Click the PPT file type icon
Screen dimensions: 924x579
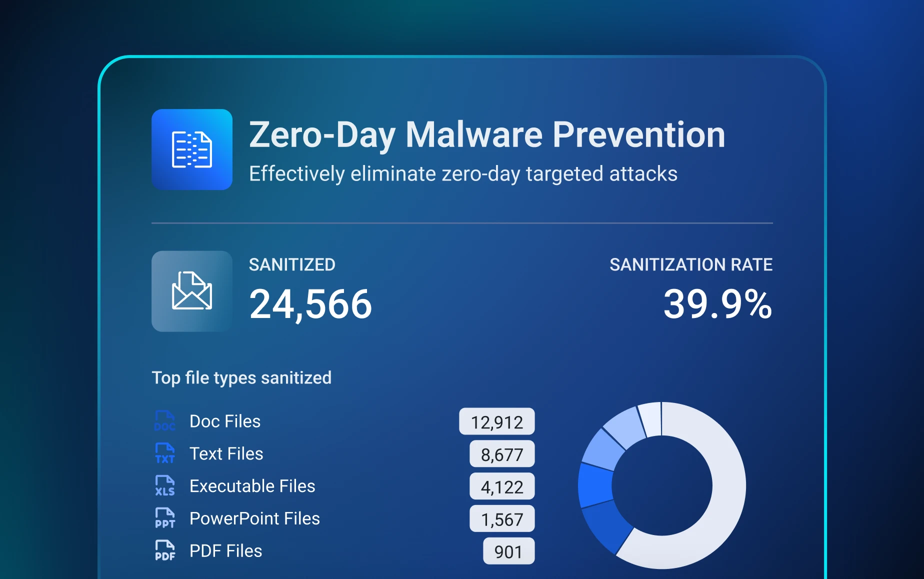[x=165, y=518]
